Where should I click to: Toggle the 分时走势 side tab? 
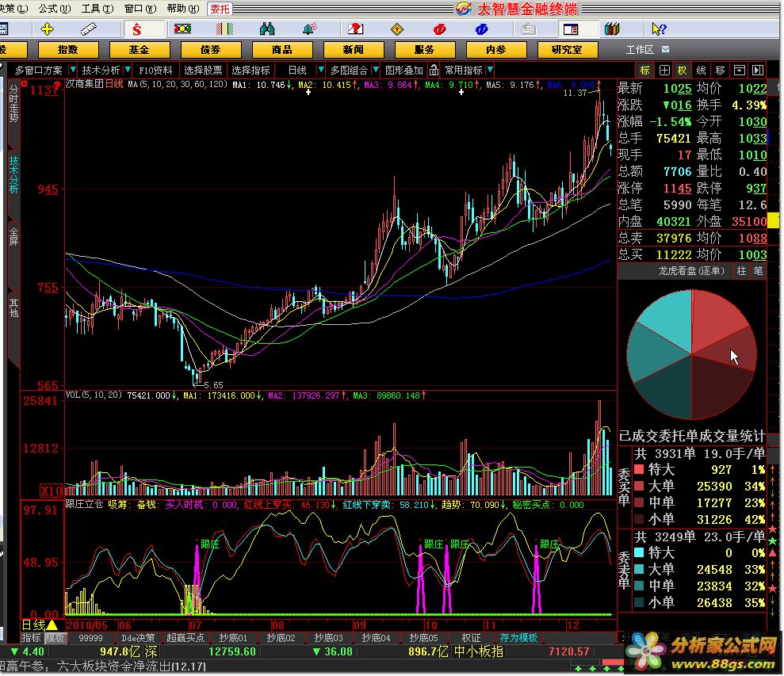(13, 104)
